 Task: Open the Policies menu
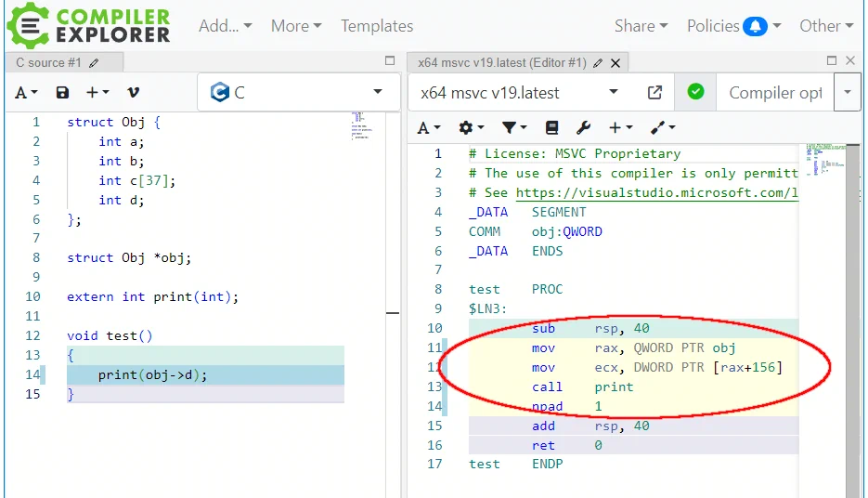[x=713, y=26]
